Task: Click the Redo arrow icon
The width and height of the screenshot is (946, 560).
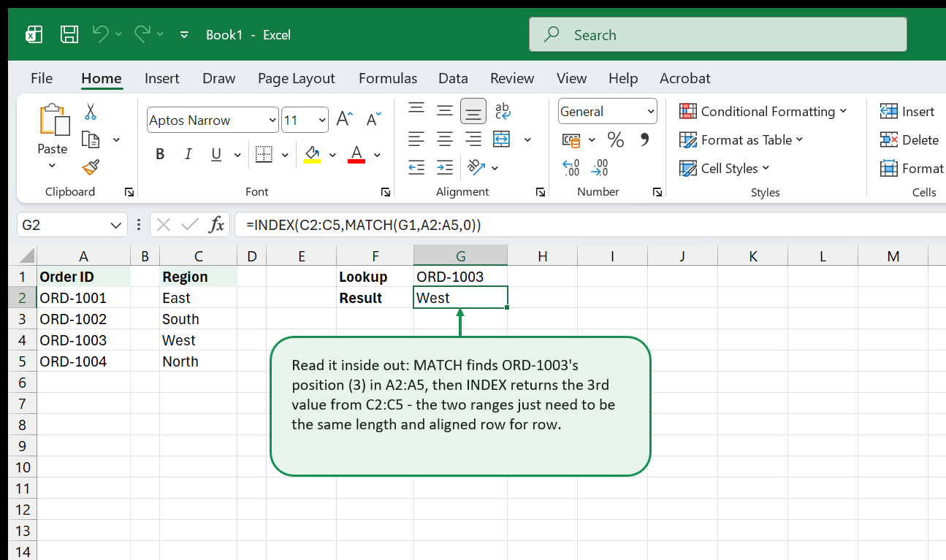Action: coord(142,34)
